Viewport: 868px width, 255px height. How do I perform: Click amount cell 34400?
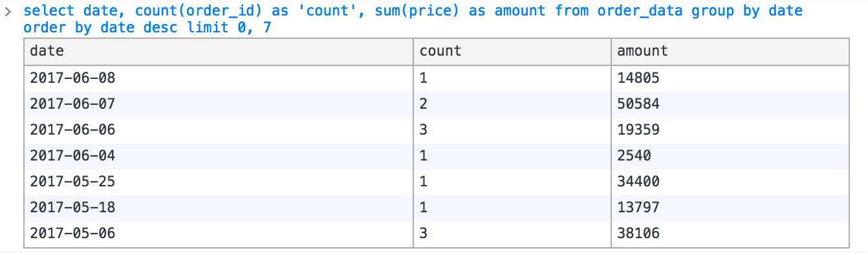click(730, 182)
